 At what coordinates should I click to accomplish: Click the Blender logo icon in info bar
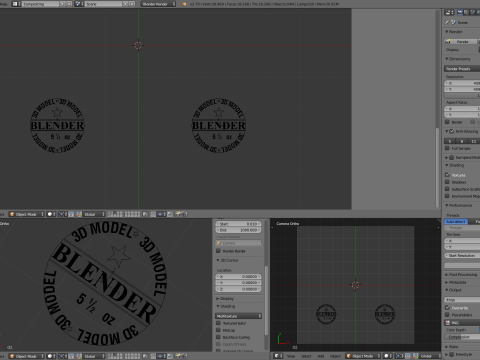coord(184,4)
